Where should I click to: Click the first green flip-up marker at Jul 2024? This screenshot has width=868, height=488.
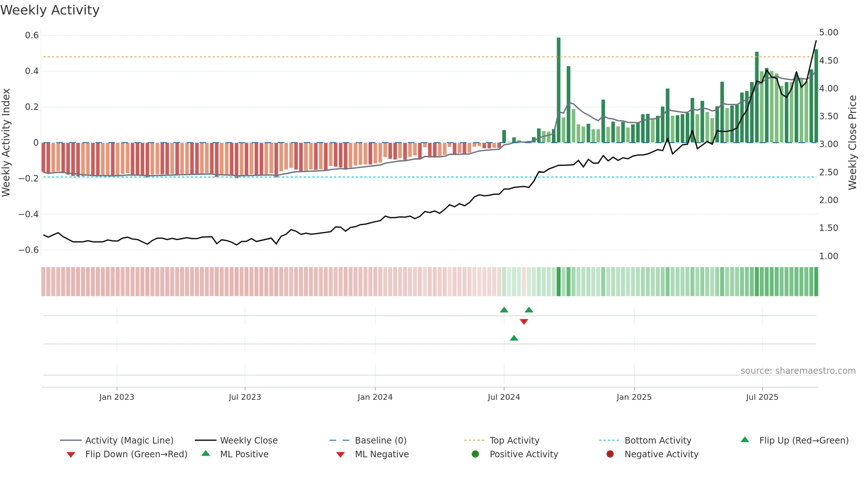pos(504,310)
